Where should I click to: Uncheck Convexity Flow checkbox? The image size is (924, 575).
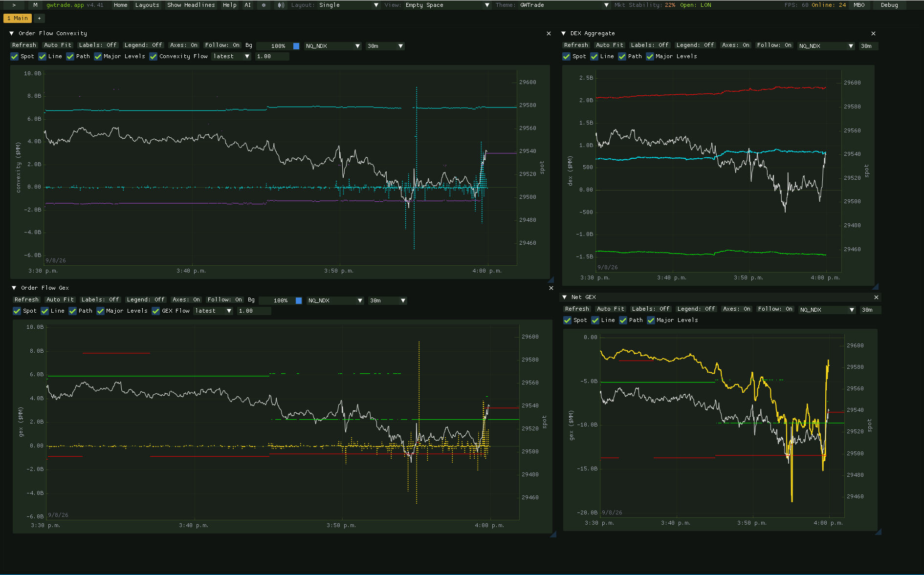[154, 57]
